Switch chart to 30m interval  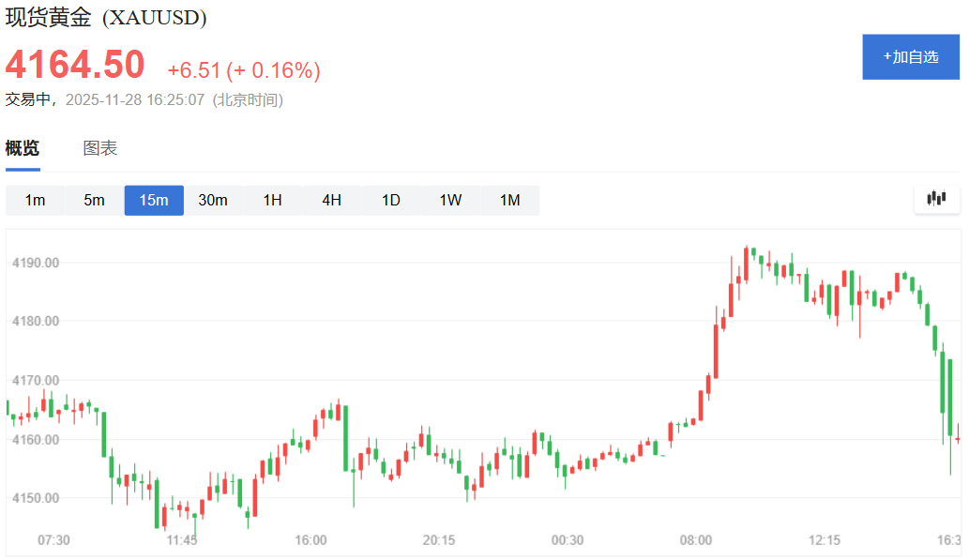tap(213, 200)
